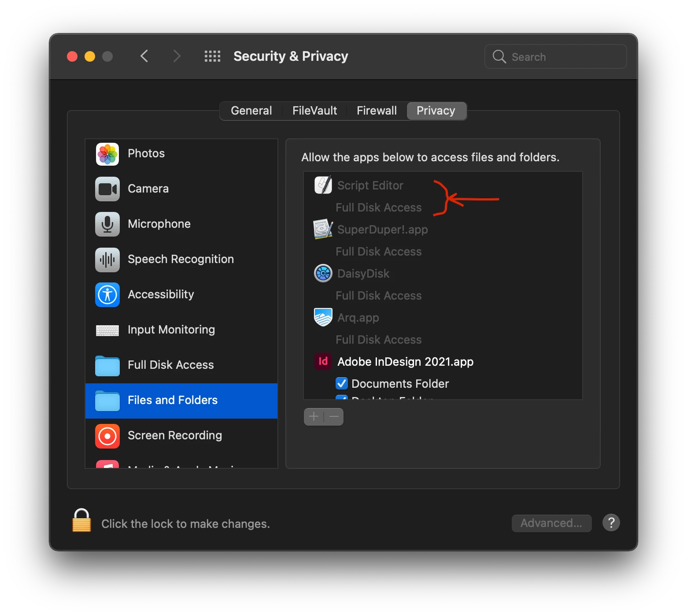Image resolution: width=687 pixels, height=616 pixels.
Task: Select the Privacy tab
Action: tap(436, 111)
